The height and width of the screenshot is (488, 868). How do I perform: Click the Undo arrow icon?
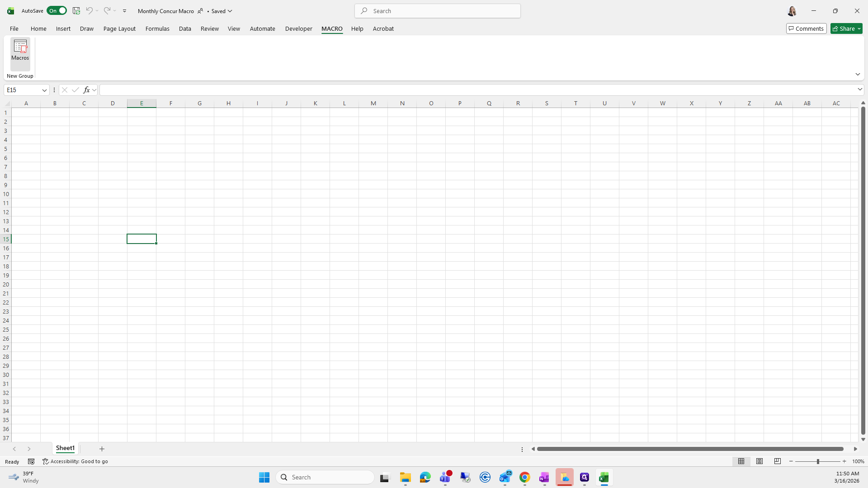pyautogui.click(x=89, y=11)
